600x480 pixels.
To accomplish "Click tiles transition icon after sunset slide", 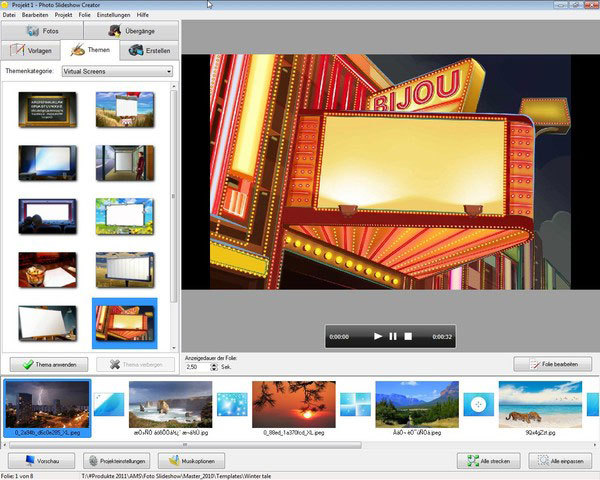I will 355,404.
